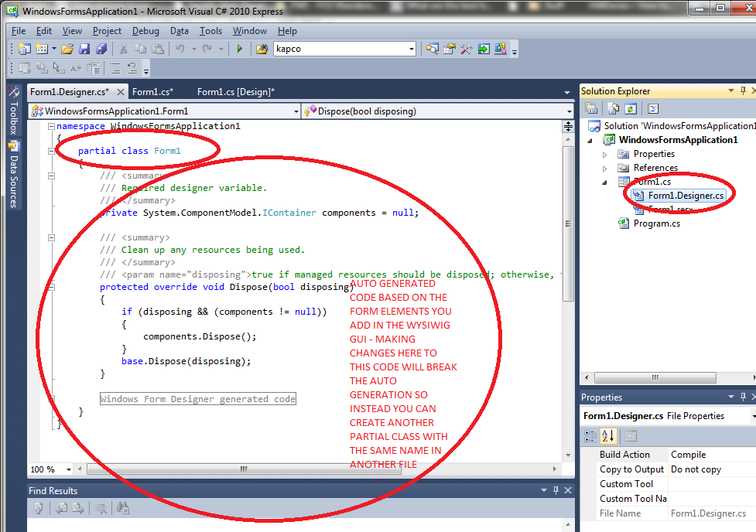Viewport: 756px width, 532px height.
Task: Expand the Properties tree node
Action: (x=604, y=155)
